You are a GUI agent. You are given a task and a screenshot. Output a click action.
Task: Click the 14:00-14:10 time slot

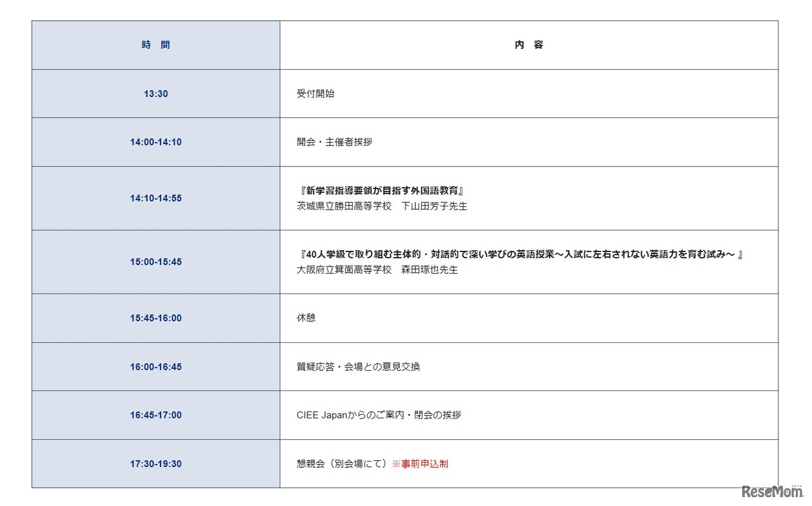[x=156, y=142]
